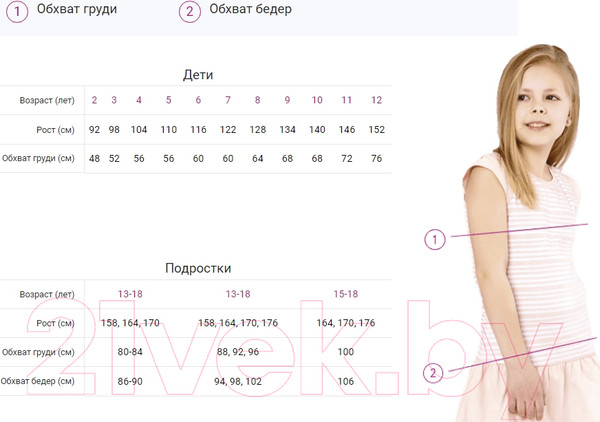Click the chest value 76 in the Дети table
This screenshot has width=600, height=422.
pyautogui.click(x=376, y=158)
